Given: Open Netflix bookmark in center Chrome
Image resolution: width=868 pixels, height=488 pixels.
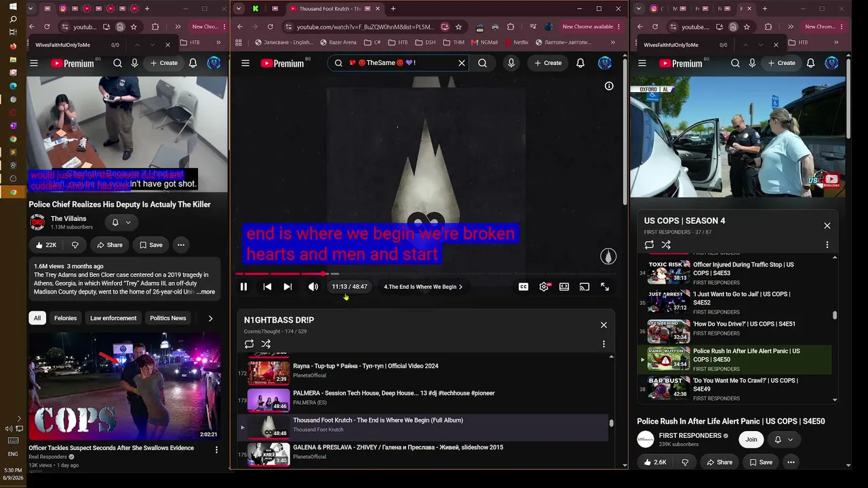Looking at the screenshot, I should pos(517,42).
